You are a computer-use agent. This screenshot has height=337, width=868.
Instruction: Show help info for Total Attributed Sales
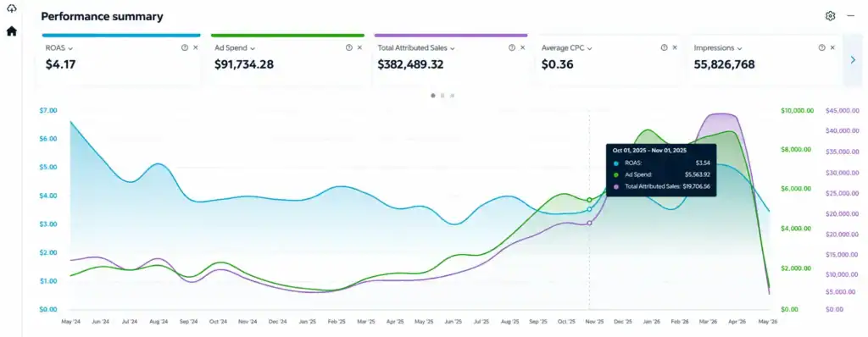512,47
